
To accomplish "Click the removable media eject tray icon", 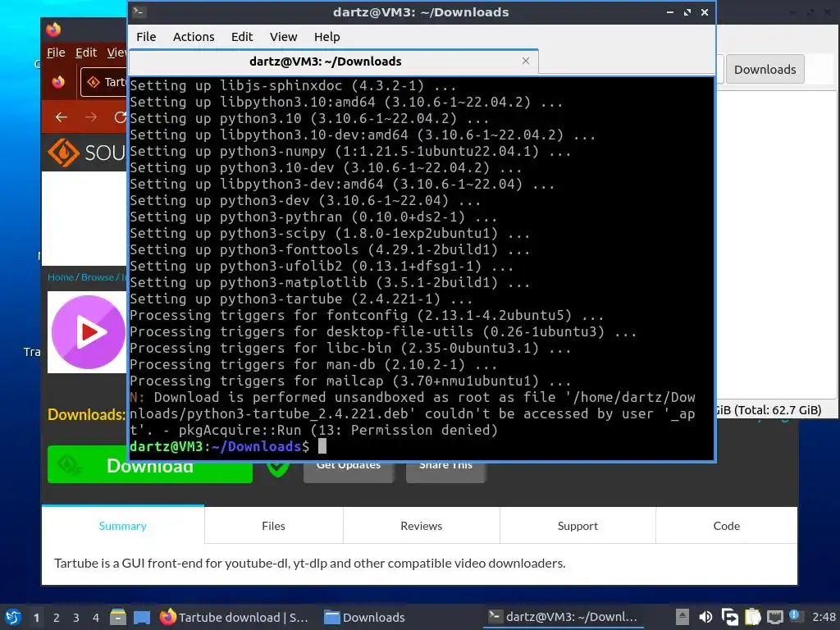I will [682, 617].
